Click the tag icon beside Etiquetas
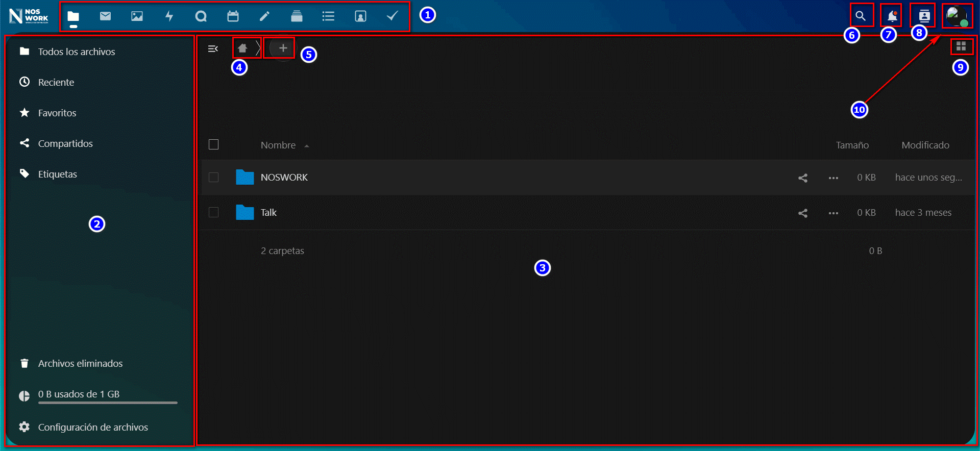The height and width of the screenshot is (451, 980). (x=24, y=173)
